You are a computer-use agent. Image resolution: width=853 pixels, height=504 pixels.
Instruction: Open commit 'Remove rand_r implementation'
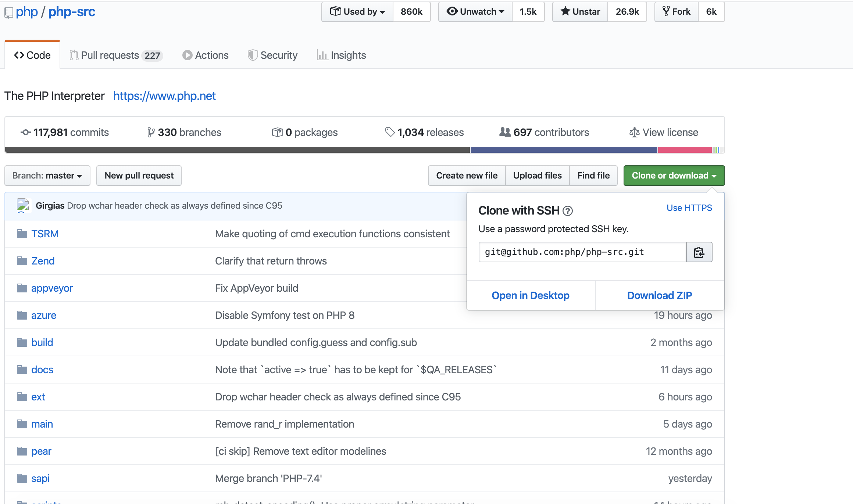(x=285, y=424)
